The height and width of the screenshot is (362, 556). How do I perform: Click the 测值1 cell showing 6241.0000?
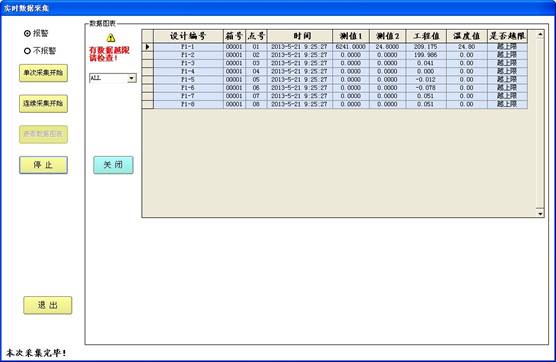click(351, 47)
